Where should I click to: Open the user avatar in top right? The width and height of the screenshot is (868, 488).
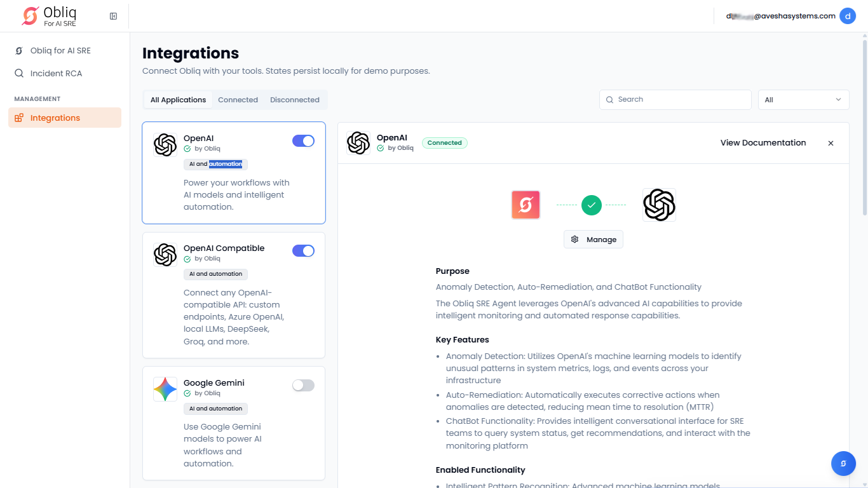[847, 16]
